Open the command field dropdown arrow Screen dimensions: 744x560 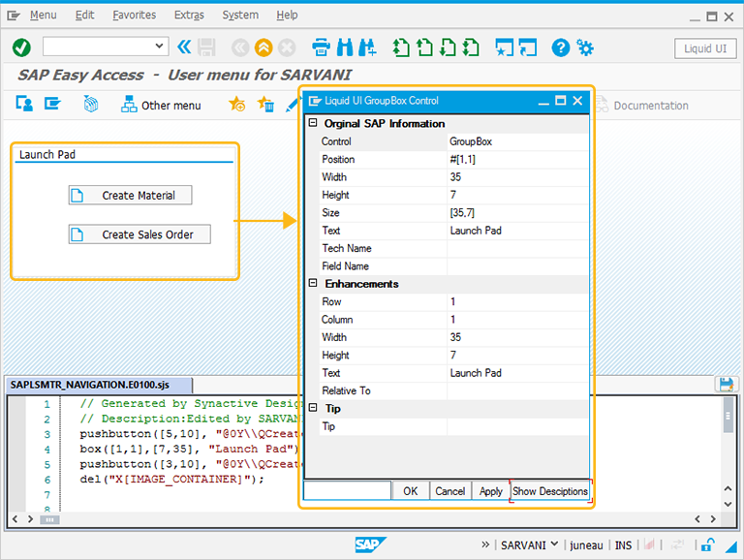(x=159, y=47)
